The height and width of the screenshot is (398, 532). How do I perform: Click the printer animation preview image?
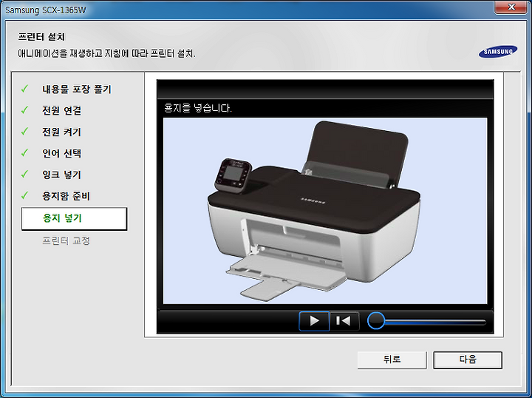tap(325, 211)
